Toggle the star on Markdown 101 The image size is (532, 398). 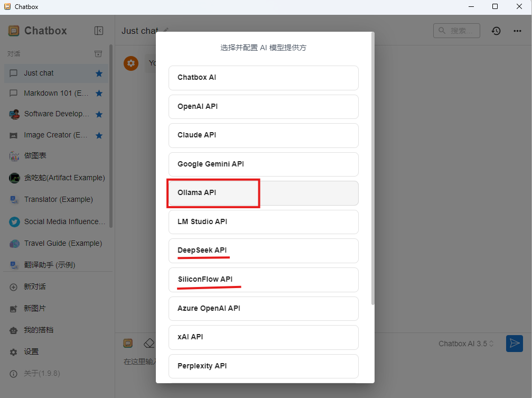pos(99,94)
